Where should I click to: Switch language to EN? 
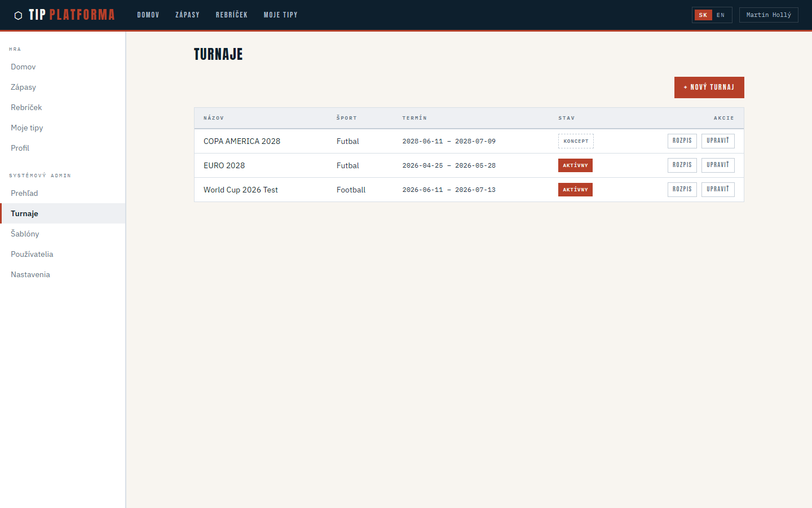tap(721, 15)
